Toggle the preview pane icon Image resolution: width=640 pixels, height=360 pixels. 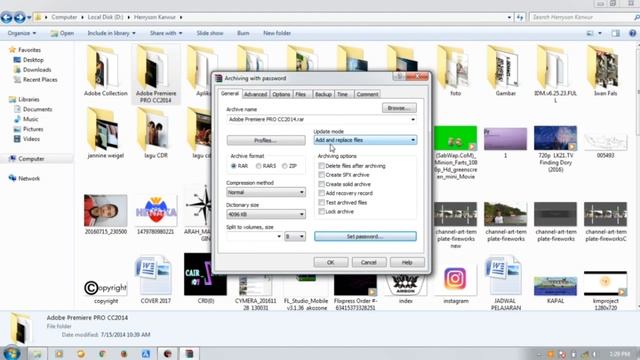click(616, 33)
